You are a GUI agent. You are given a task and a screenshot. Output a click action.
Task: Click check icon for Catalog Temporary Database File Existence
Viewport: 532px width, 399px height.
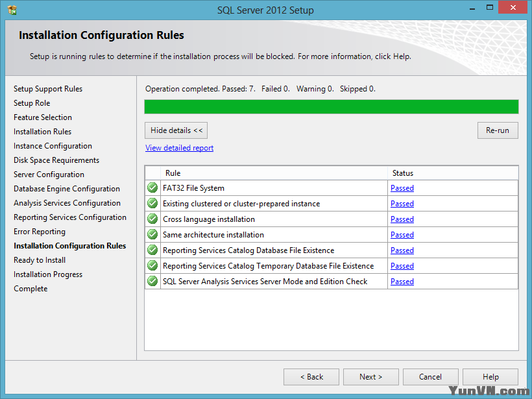[152, 265]
